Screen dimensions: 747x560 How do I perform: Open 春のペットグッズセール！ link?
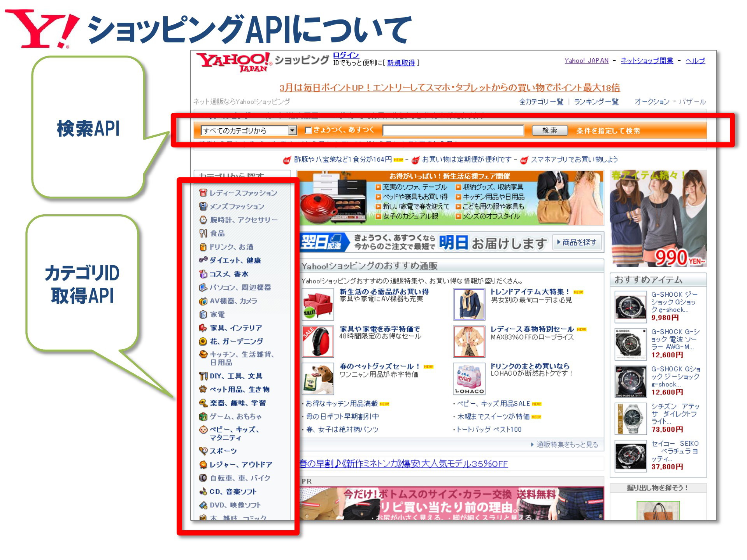[x=380, y=366]
